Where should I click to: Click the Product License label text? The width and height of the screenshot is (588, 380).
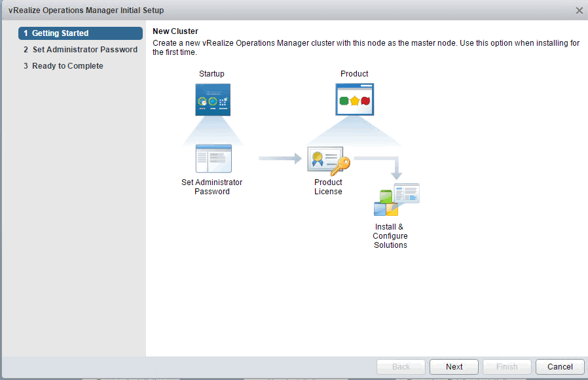(x=328, y=186)
